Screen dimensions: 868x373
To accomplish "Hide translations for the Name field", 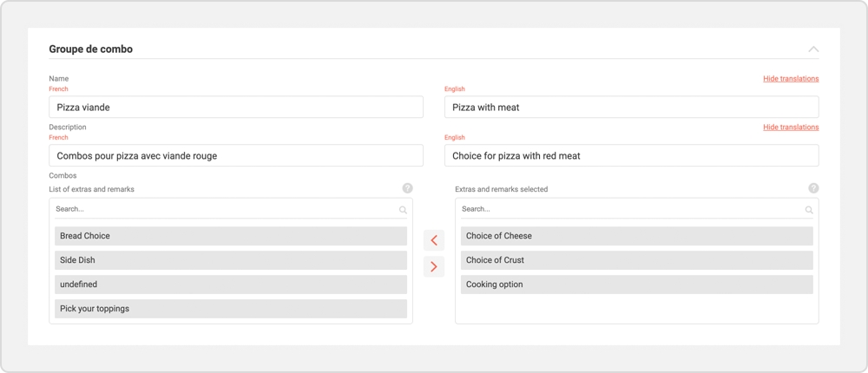I will pos(791,79).
